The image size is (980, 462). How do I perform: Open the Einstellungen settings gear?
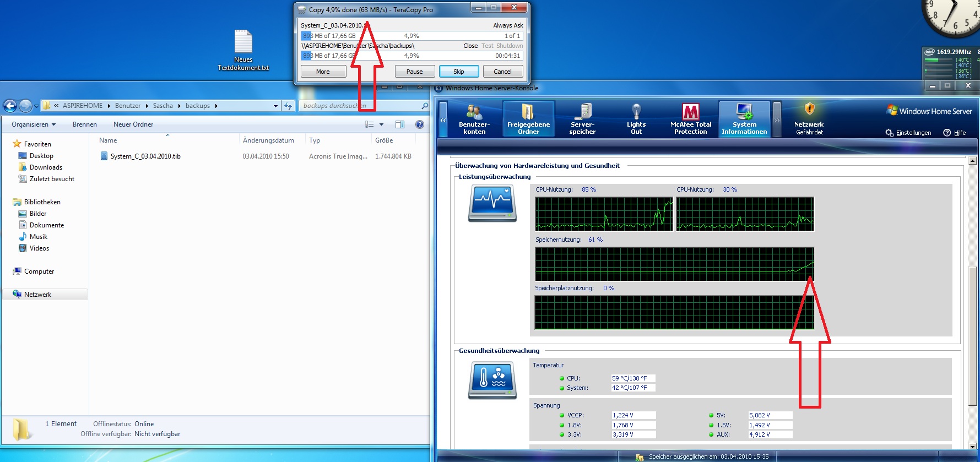pyautogui.click(x=890, y=133)
